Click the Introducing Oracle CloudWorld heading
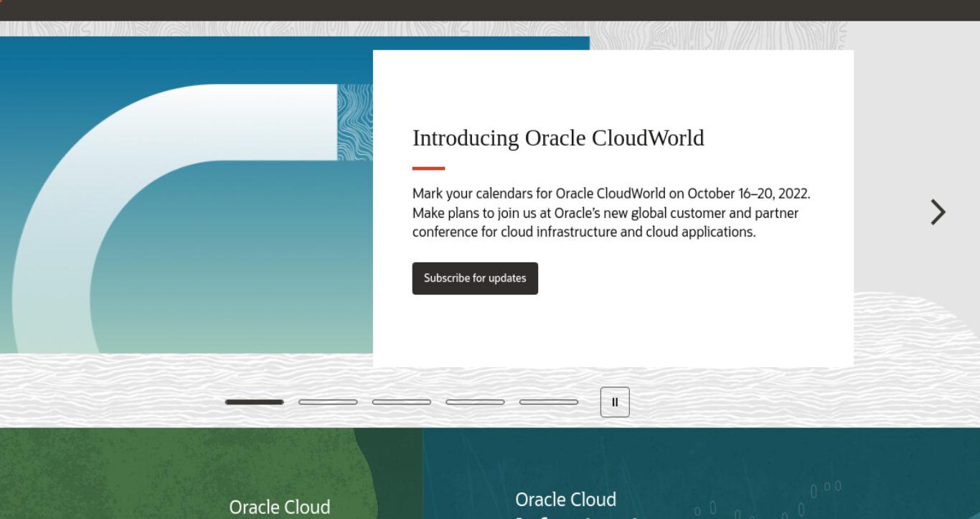 [558, 138]
